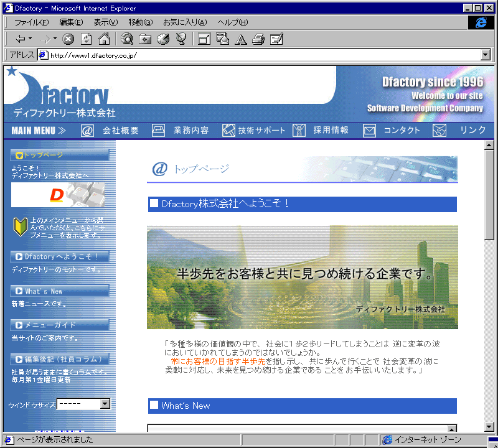This screenshot has width=498, height=448.
Task: Click the インターネット ゾーン status indicator
Action: pos(422,440)
